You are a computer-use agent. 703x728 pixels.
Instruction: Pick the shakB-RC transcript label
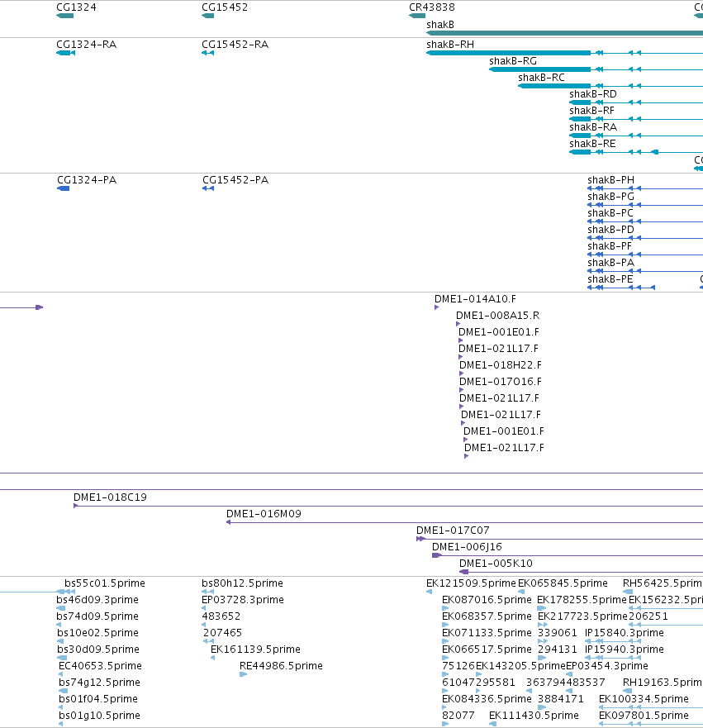541,78
